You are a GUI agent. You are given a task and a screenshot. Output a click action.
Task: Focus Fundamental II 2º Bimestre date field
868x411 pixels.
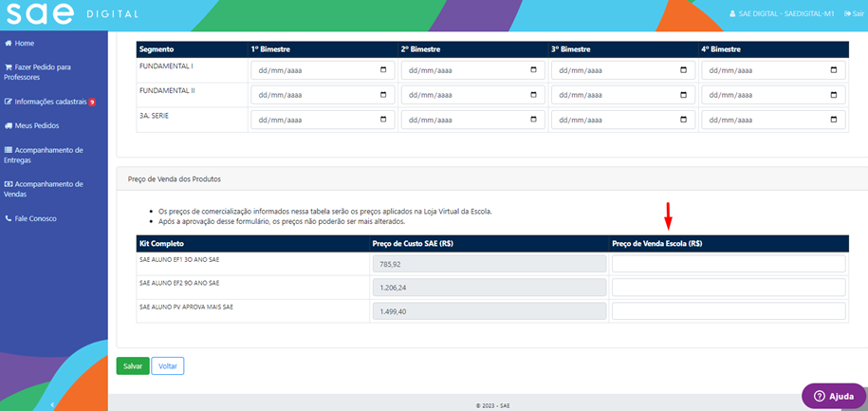tap(472, 95)
